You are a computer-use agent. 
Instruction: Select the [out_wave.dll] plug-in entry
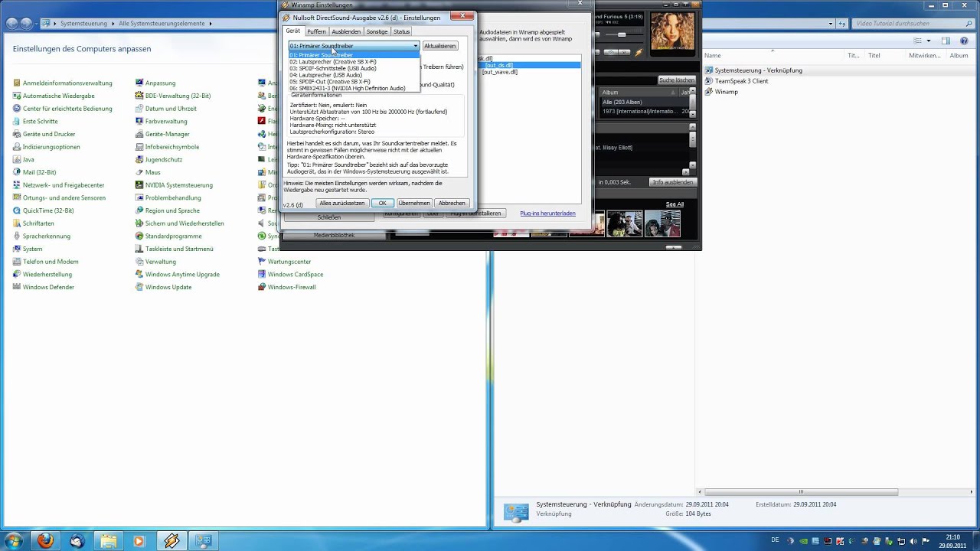pyautogui.click(x=499, y=72)
